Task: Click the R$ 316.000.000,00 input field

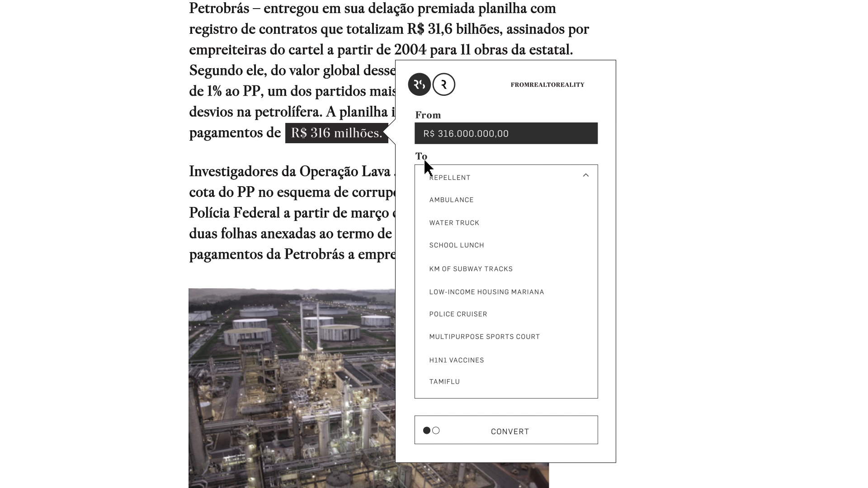Action: click(x=506, y=133)
